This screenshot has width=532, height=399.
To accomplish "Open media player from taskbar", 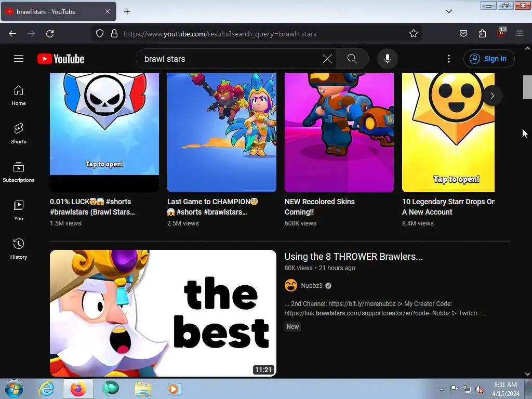I will tap(175, 389).
